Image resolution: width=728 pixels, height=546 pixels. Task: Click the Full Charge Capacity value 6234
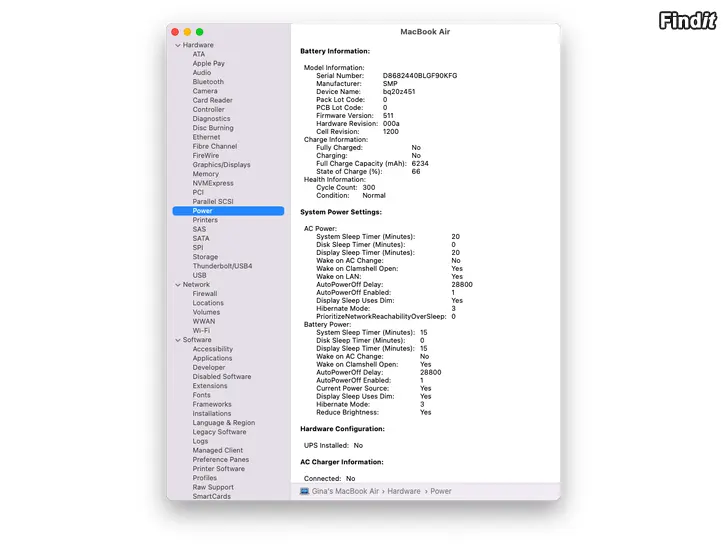[x=420, y=164]
